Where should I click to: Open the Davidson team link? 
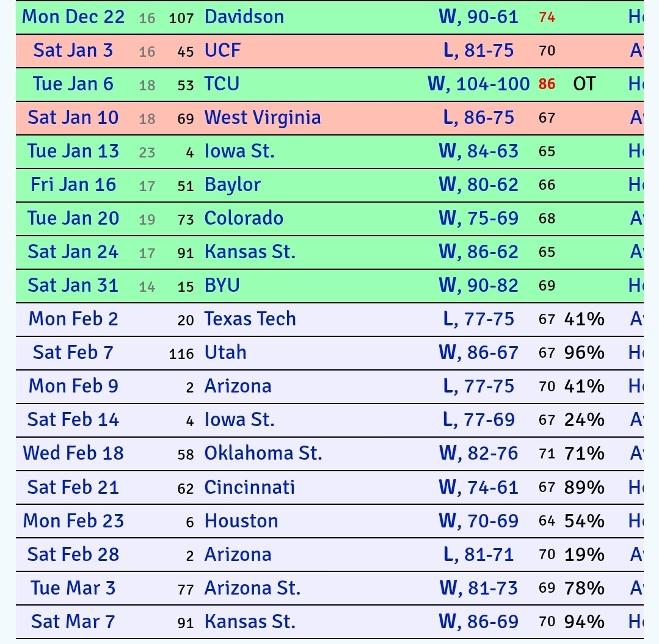244,16
